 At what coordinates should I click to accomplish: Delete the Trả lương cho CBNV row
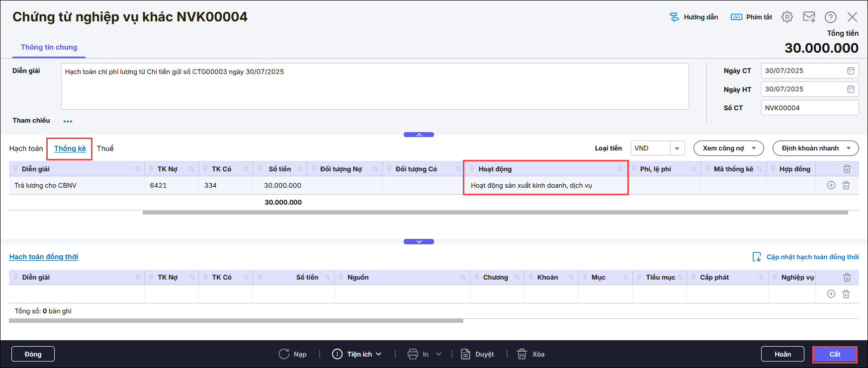846,185
